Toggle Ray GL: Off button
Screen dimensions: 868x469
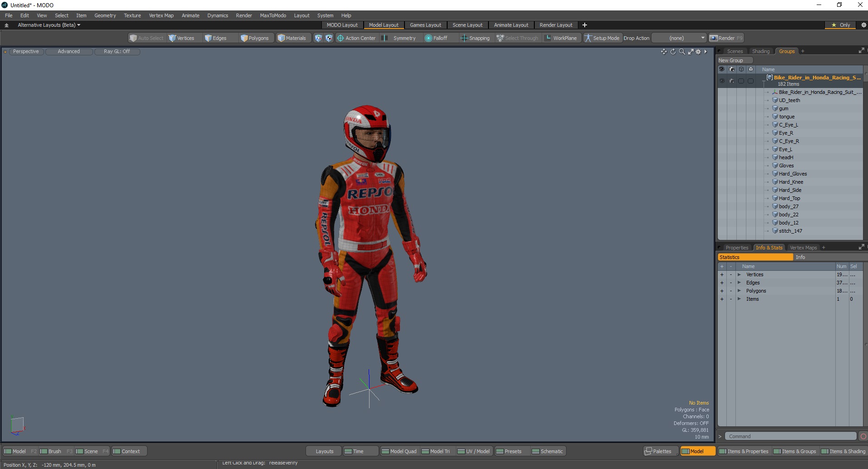[117, 52]
